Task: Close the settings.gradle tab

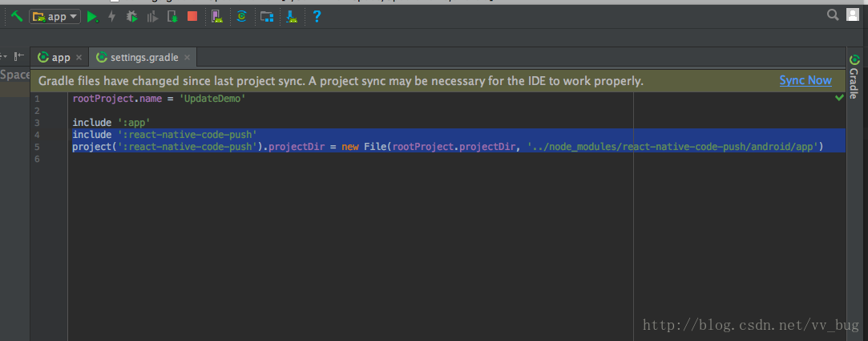Action: [x=187, y=58]
